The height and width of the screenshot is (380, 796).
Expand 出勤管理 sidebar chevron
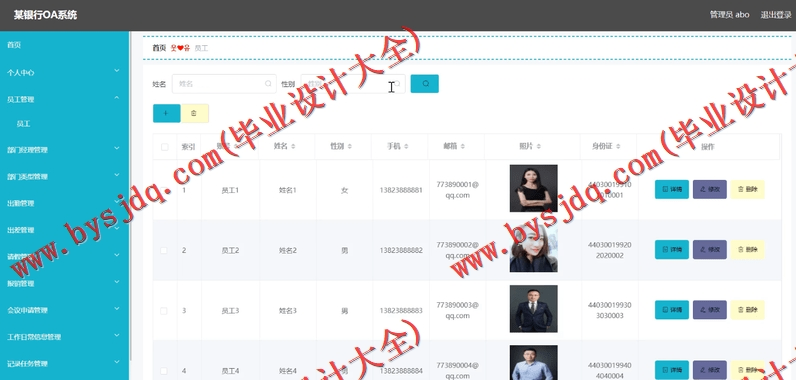[x=117, y=201]
